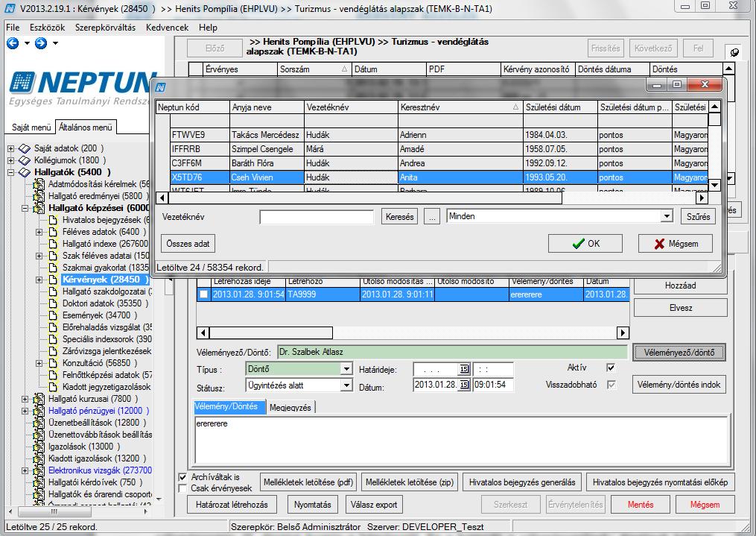
Task: Uncheck the Archiváltak is checkbox
Action: click(x=182, y=477)
